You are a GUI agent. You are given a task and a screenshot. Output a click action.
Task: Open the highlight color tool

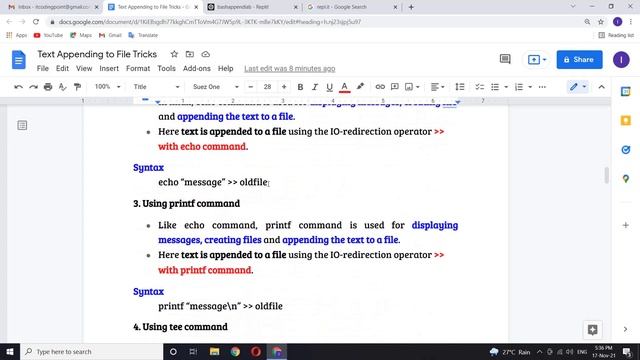click(360, 87)
